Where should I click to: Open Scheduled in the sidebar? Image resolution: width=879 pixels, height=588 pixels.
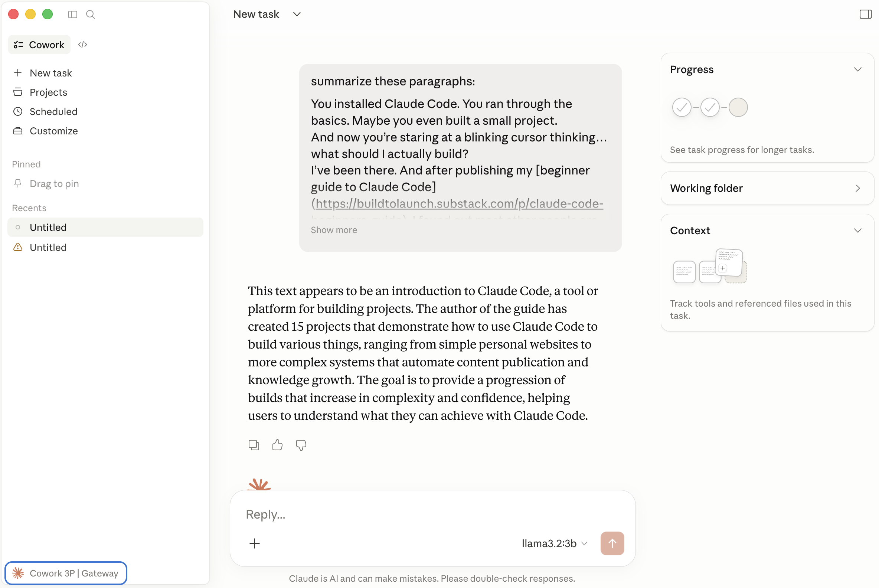(53, 112)
